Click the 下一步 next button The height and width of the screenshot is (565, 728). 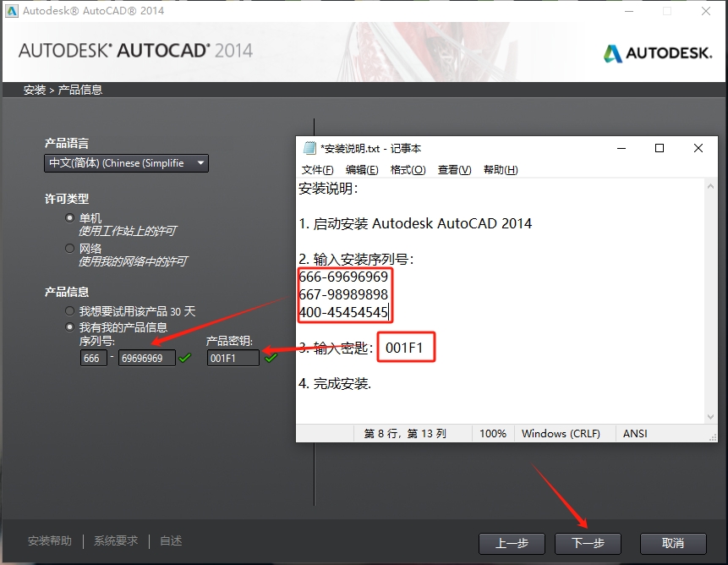pos(588,543)
